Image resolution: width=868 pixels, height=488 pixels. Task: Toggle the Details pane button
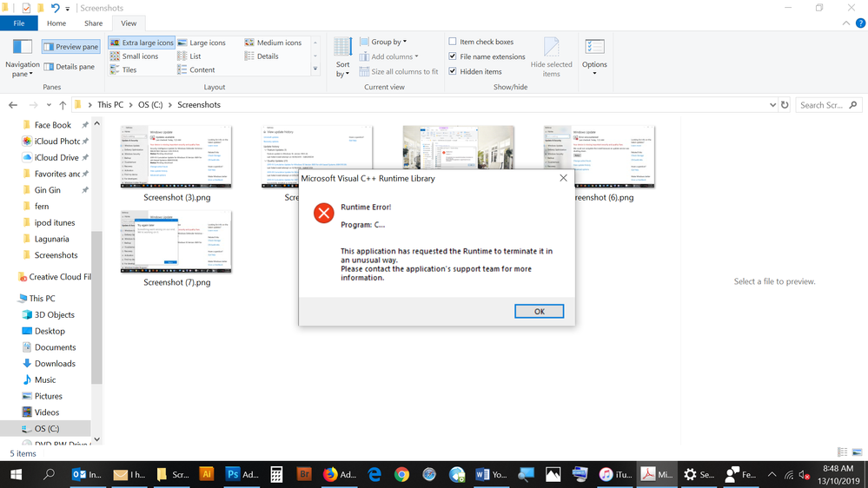tap(70, 66)
